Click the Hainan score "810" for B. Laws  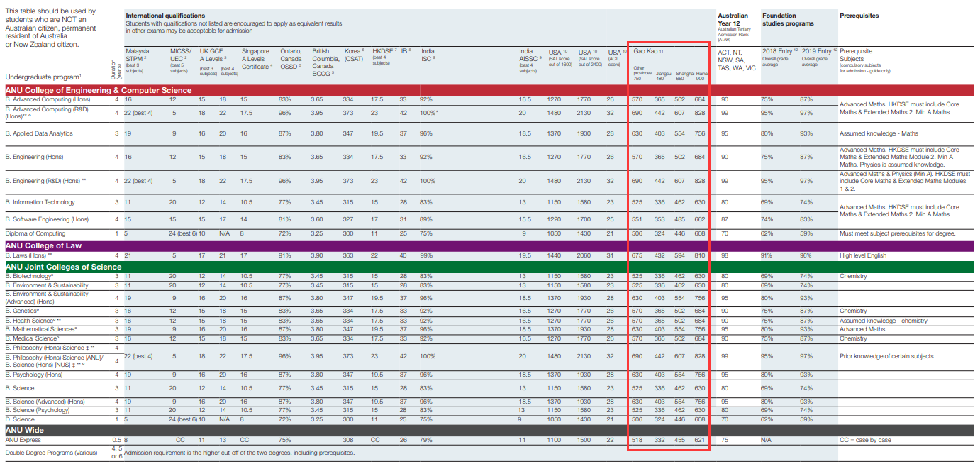click(700, 255)
